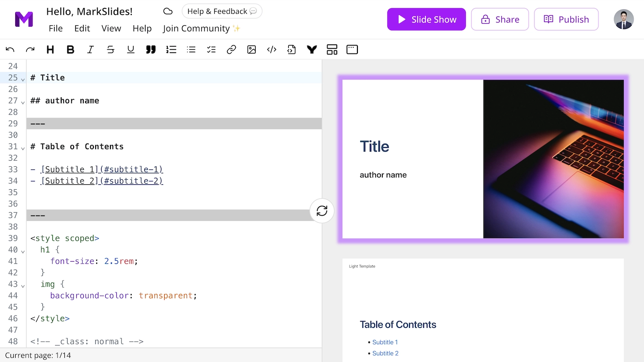Start the Slide Show
Image resolution: width=644 pixels, height=362 pixels.
click(x=426, y=19)
